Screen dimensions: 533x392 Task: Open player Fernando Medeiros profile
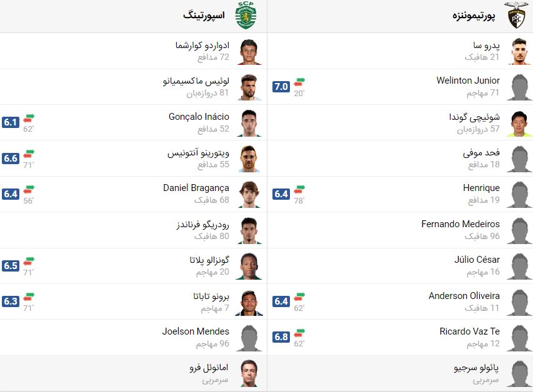pos(460,223)
